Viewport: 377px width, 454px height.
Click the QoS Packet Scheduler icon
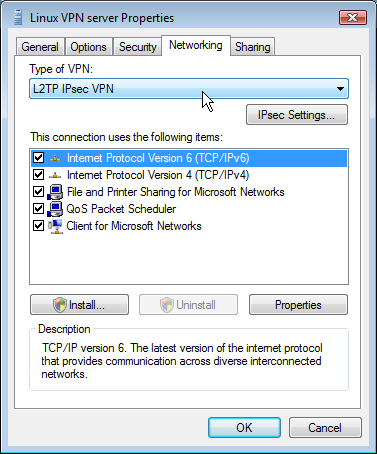55,209
